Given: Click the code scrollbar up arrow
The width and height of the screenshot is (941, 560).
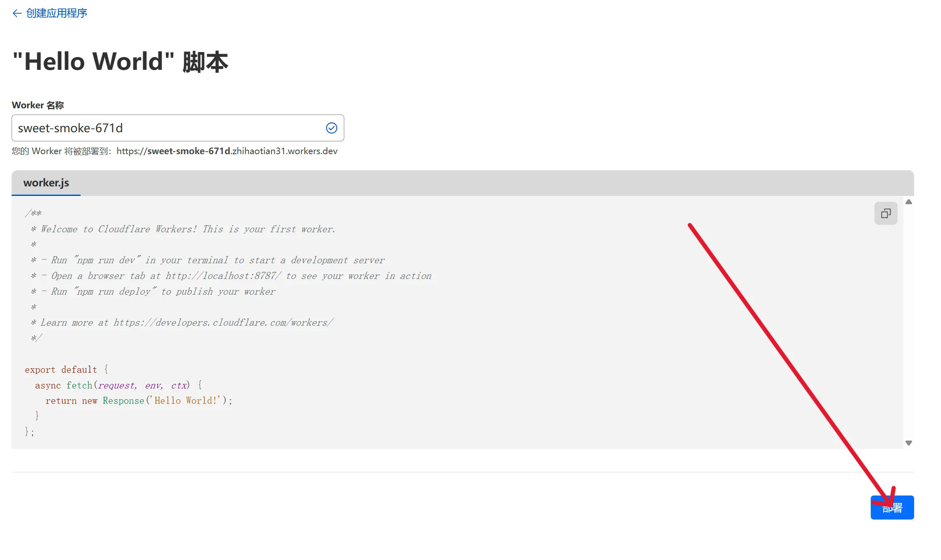Looking at the screenshot, I should click(908, 202).
